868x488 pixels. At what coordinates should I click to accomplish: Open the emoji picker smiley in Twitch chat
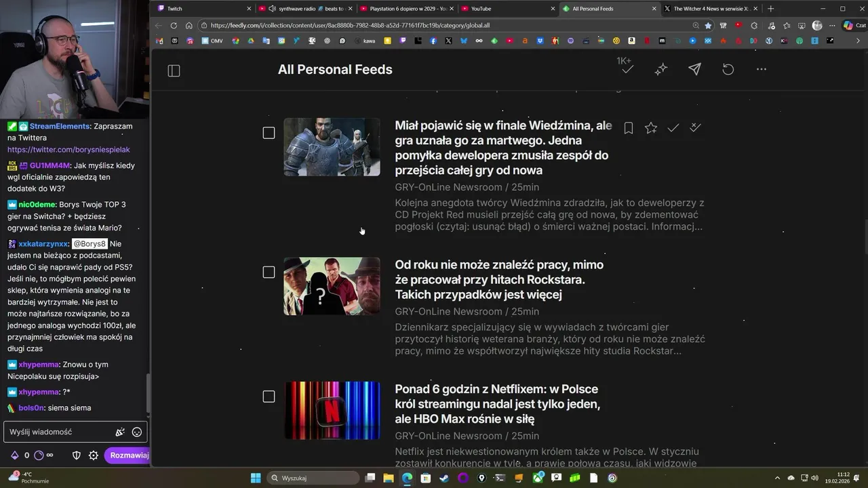[x=137, y=432]
